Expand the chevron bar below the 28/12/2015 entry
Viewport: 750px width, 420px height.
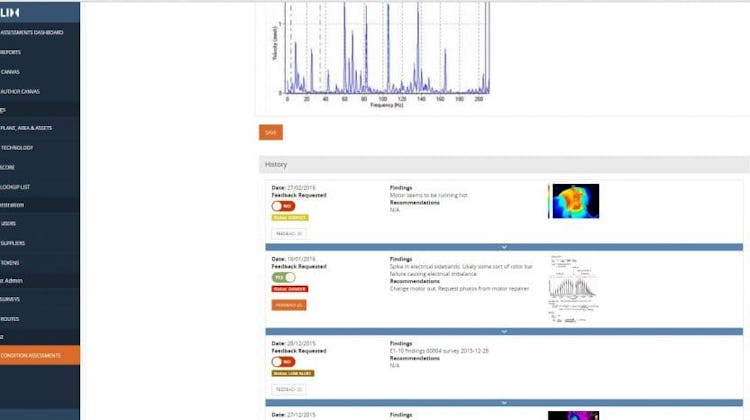[x=504, y=403]
